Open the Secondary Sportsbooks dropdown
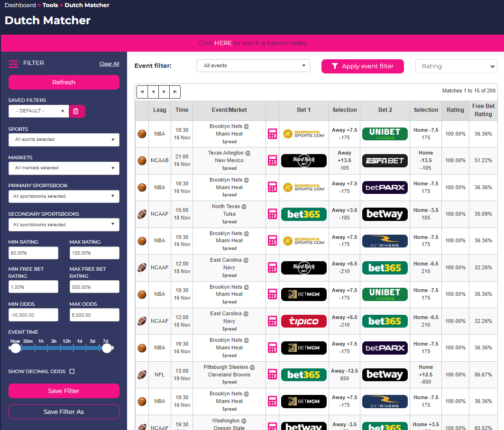504x430 pixels. (x=64, y=225)
